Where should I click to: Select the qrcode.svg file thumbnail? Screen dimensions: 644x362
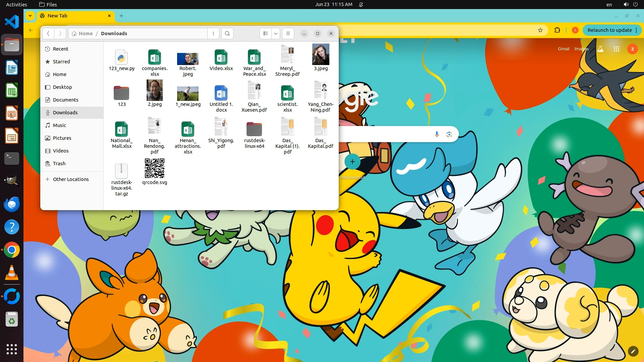[x=154, y=169]
